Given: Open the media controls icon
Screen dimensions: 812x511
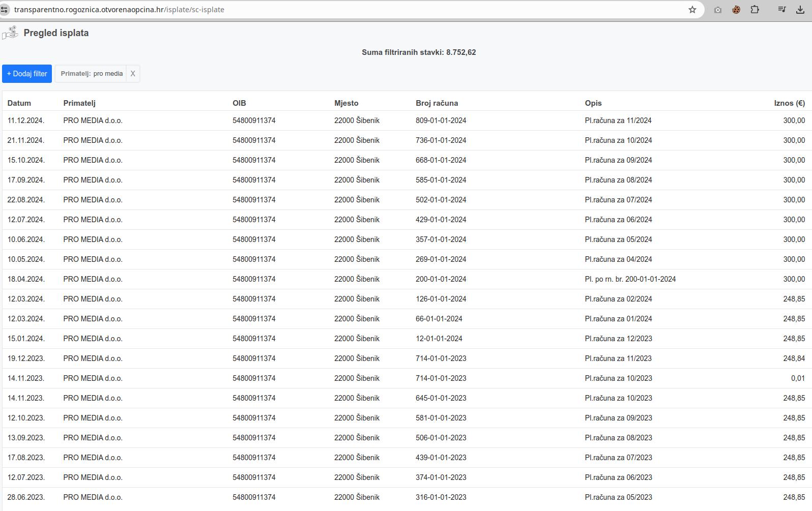Looking at the screenshot, I should pyautogui.click(x=781, y=10).
